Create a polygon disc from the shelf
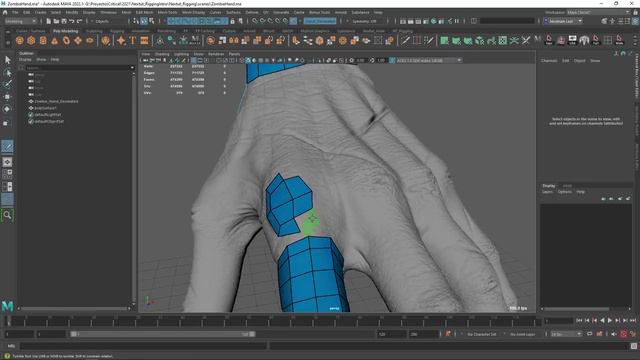 pos(90,40)
